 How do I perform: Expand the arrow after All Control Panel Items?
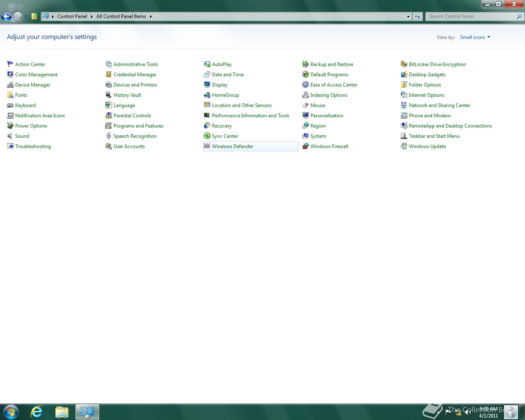click(151, 16)
